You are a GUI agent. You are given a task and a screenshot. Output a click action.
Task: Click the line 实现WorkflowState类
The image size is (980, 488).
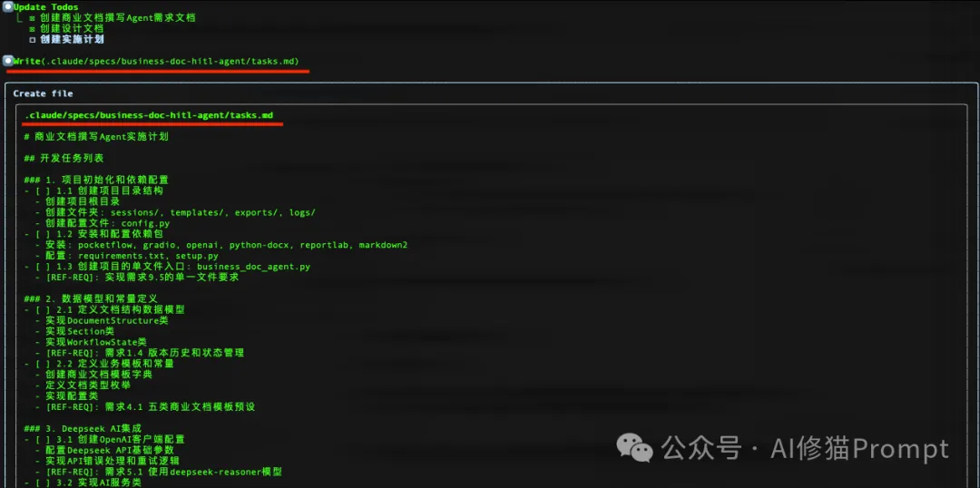tap(92, 342)
